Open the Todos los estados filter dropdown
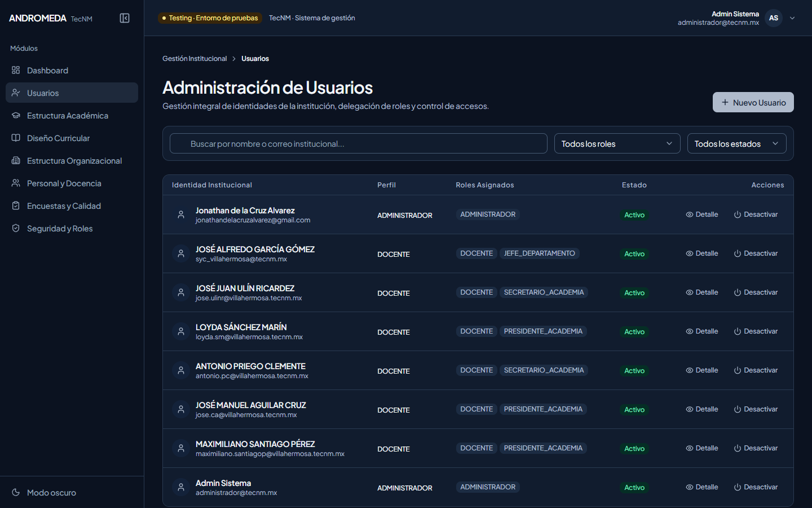The height and width of the screenshot is (508, 812). click(737, 143)
